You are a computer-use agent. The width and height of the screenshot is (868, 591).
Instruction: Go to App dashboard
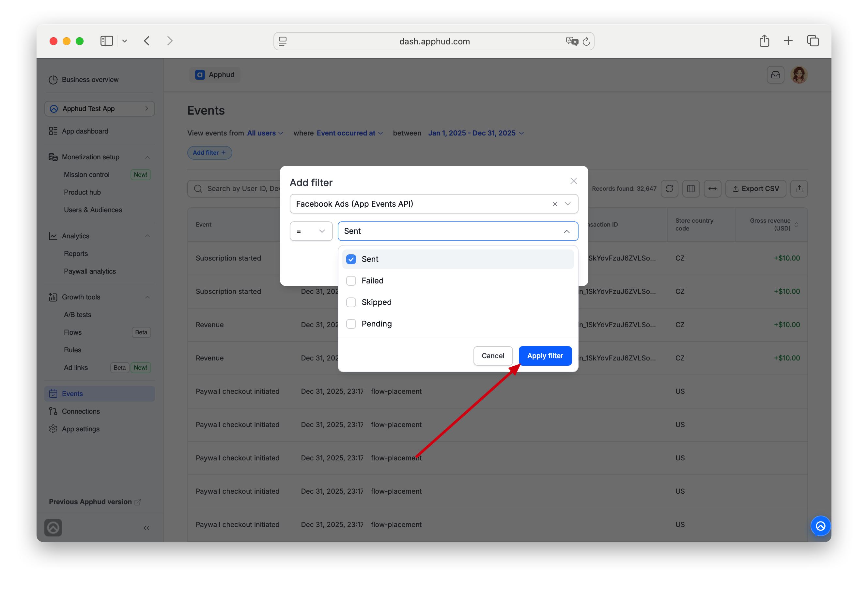tap(85, 131)
